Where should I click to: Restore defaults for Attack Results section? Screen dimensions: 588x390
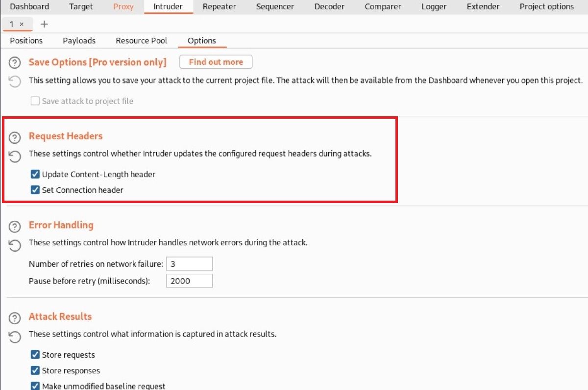pos(15,337)
